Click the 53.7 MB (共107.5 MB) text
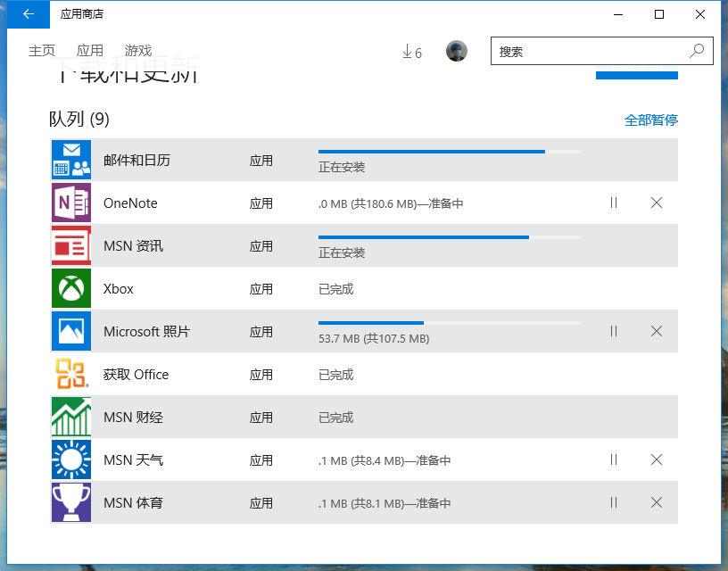Image resolution: width=728 pixels, height=571 pixels. [x=374, y=338]
